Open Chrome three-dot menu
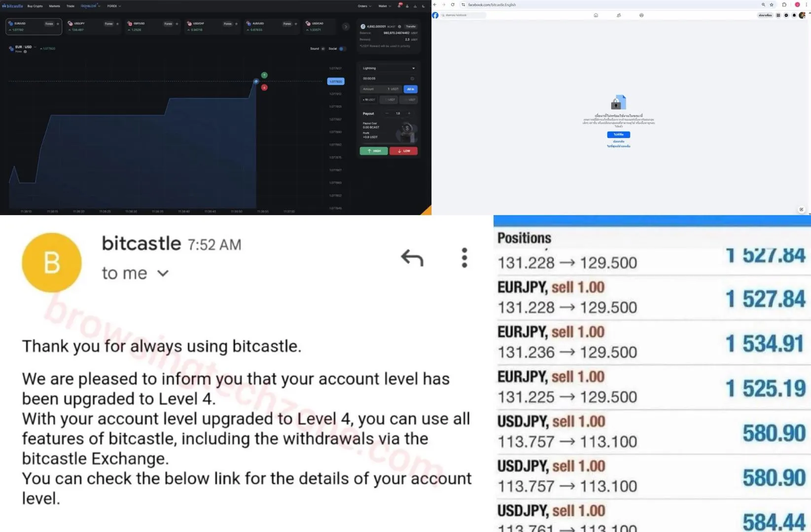This screenshot has width=811, height=532. 807,4
